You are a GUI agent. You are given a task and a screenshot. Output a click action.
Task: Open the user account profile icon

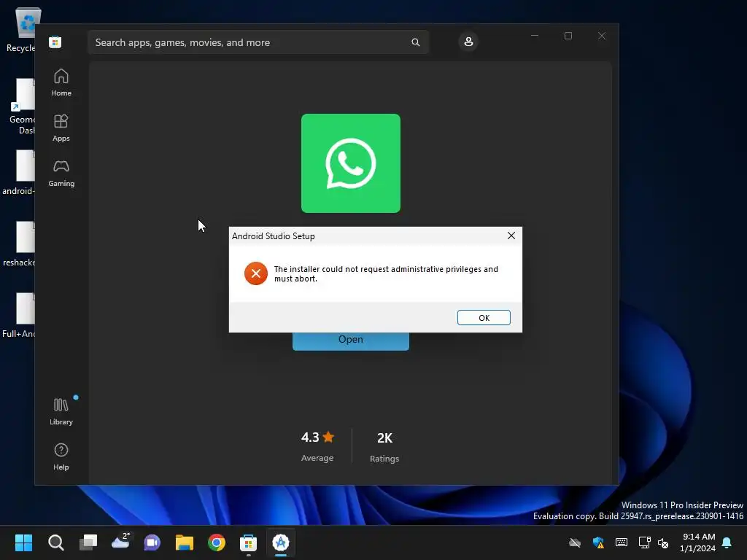(x=468, y=42)
